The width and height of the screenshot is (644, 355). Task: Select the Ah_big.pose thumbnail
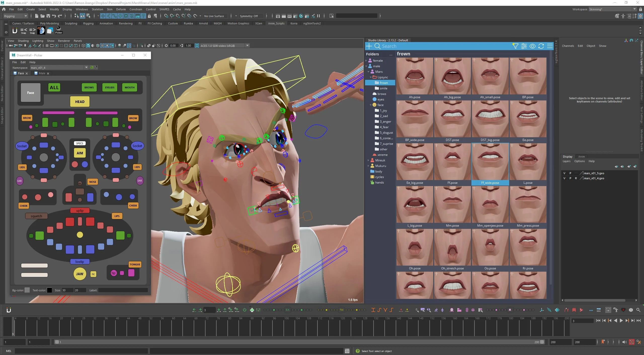coord(452,76)
